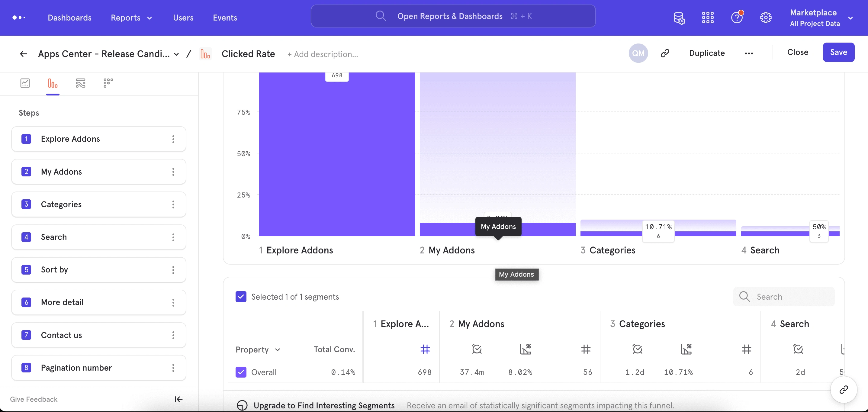Click the back arrow to dashboard

coord(23,53)
